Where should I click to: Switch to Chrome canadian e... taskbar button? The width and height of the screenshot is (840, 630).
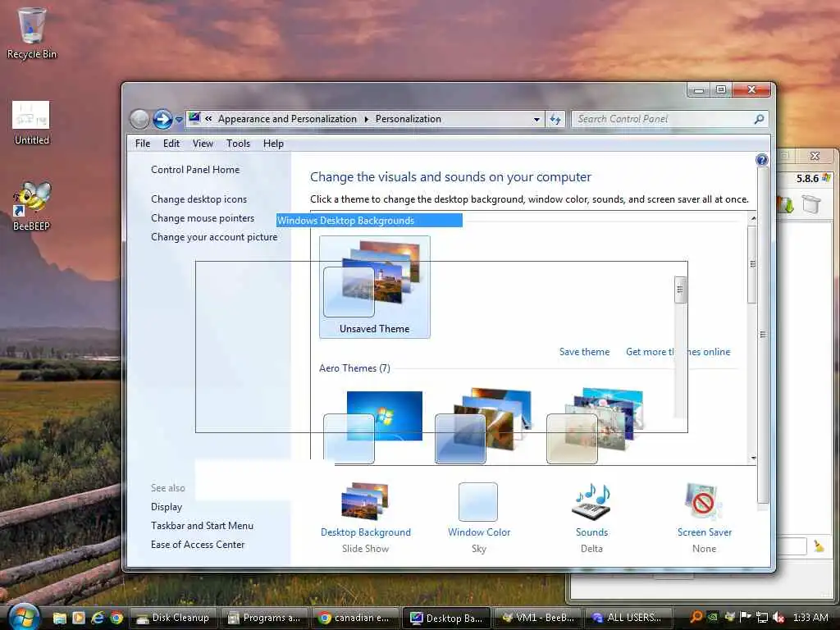[356, 618]
